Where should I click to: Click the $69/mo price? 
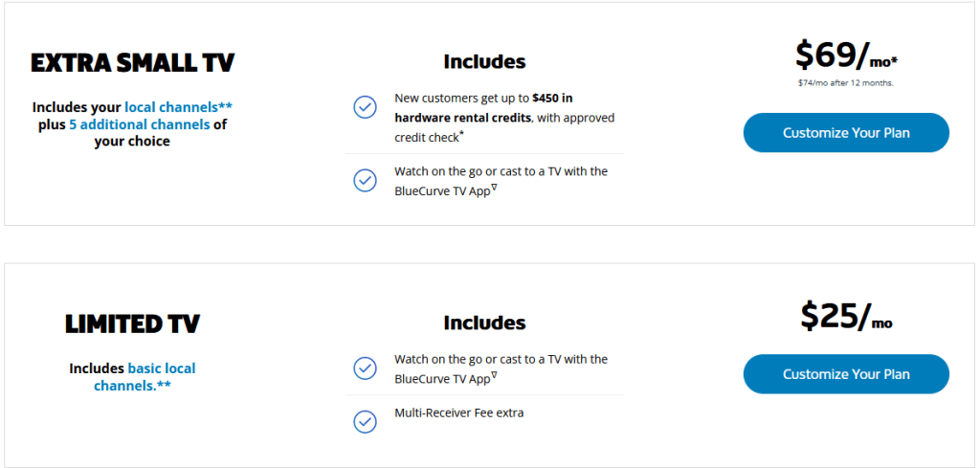click(845, 56)
